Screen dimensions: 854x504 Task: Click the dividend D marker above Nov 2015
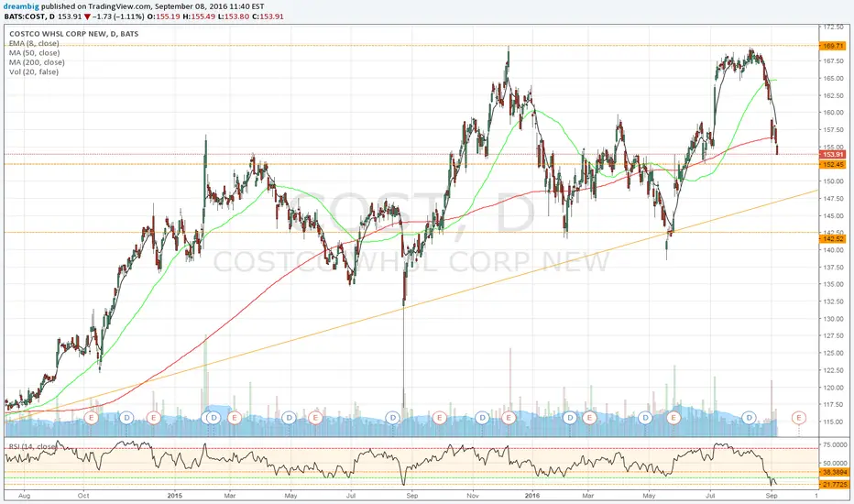point(481,418)
